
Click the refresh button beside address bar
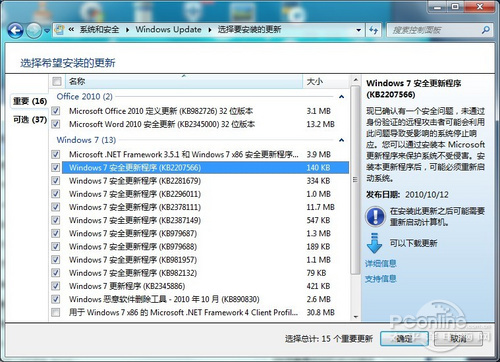pos(374,30)
